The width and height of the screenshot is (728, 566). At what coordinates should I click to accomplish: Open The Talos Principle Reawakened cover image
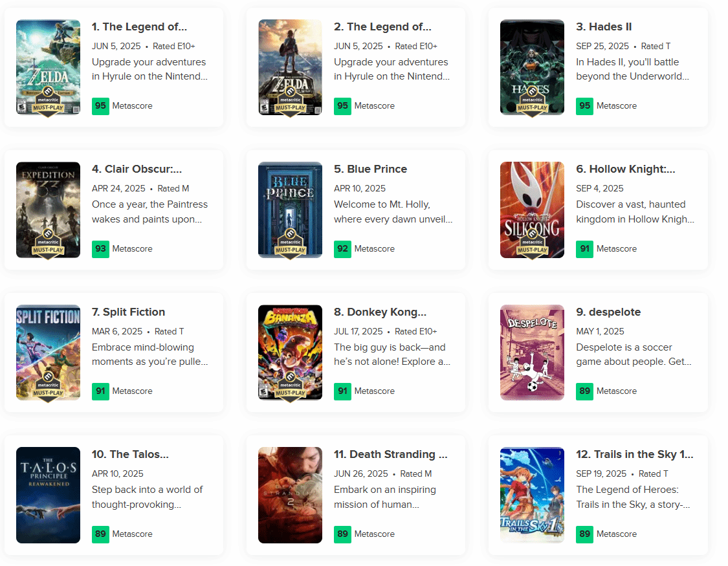click(x=48, y=495)
